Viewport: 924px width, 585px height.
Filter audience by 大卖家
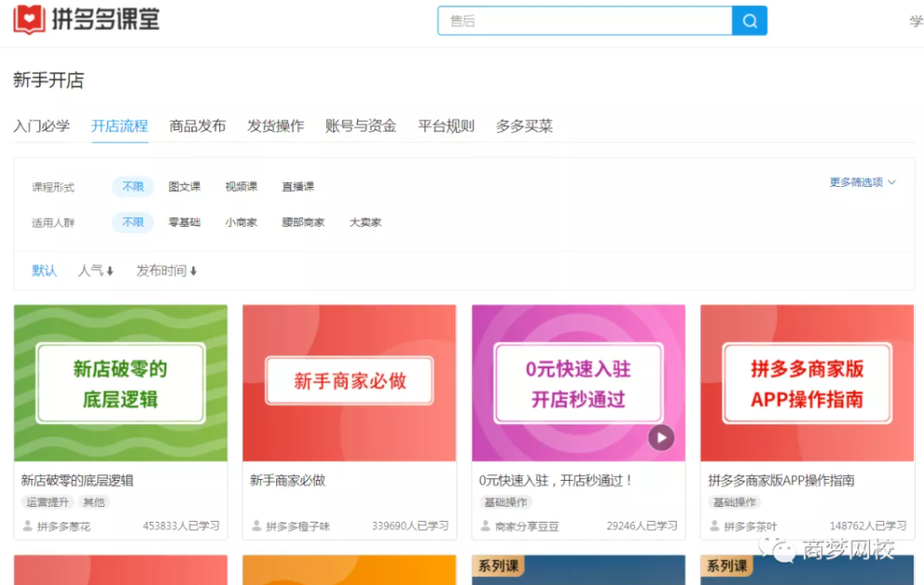[365, 222]
